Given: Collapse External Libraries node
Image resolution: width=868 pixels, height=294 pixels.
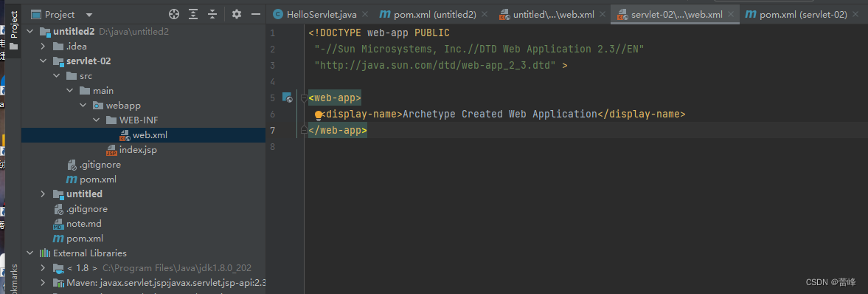Looking at the screenshot, I should [30, 253].
